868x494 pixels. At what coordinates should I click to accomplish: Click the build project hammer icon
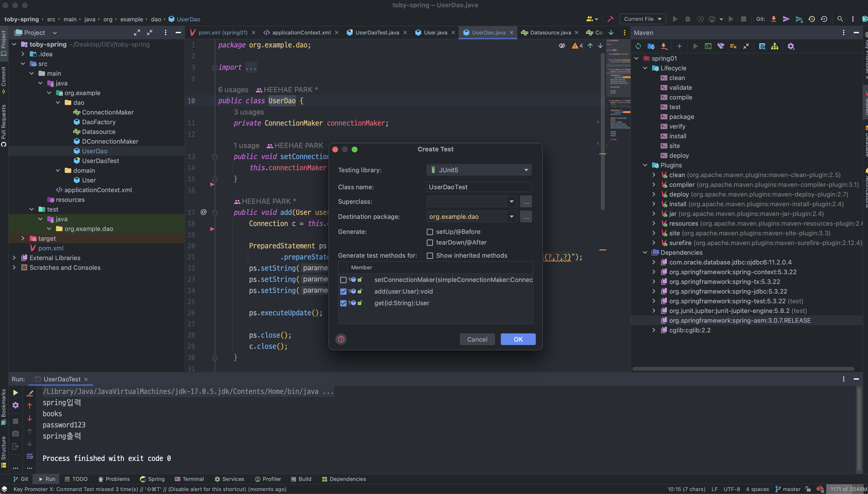[610, 19]
